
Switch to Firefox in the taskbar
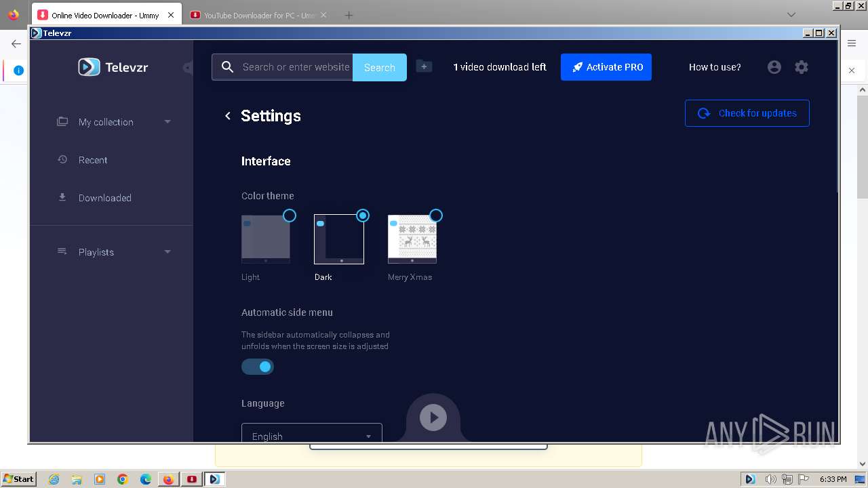[169, 479]
